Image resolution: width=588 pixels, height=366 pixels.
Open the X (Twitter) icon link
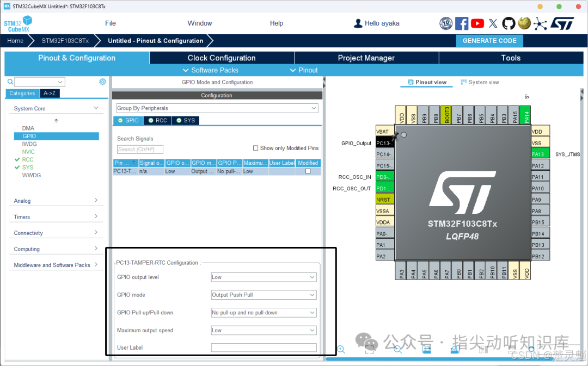pos(493,23)
